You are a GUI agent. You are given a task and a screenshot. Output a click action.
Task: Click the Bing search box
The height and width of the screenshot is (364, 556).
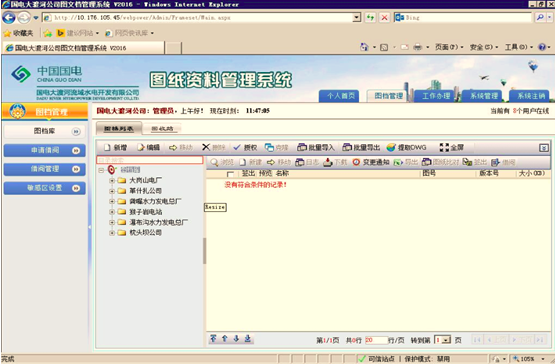click(463, 17)
